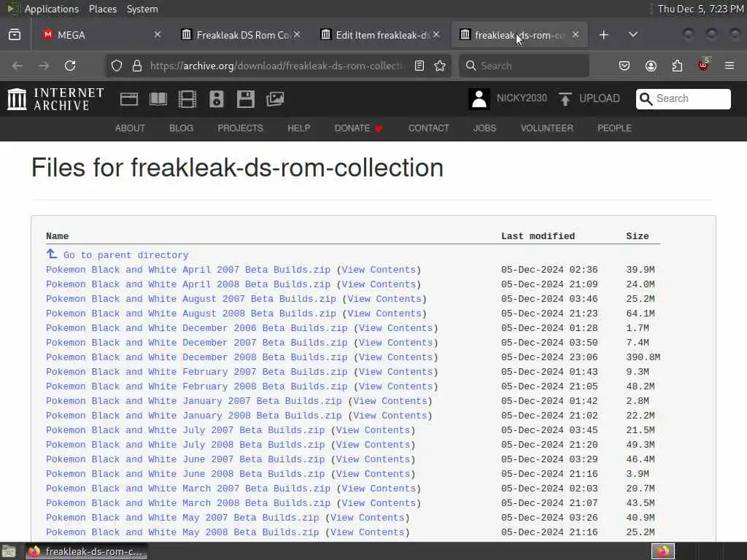Click the address bar URL
Image resolution: width=747 pixels, height=560 pixels.
[x=276, y=65]
